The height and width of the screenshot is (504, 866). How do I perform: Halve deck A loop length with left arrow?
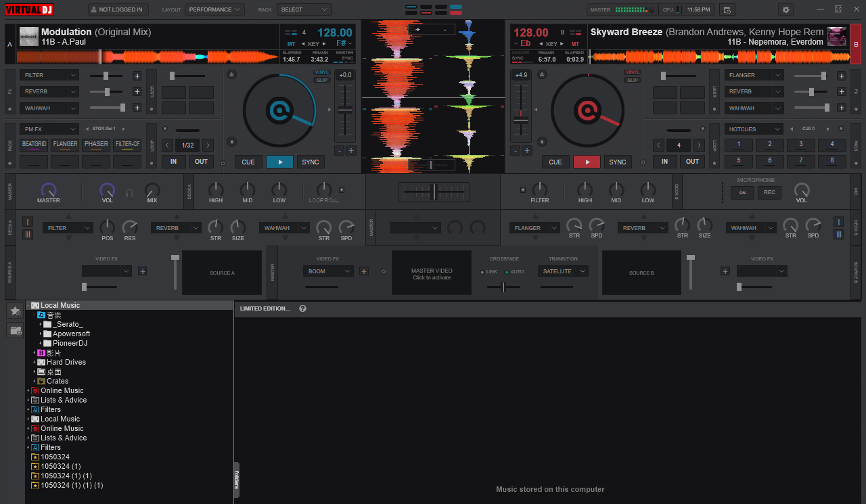(168, 145)
